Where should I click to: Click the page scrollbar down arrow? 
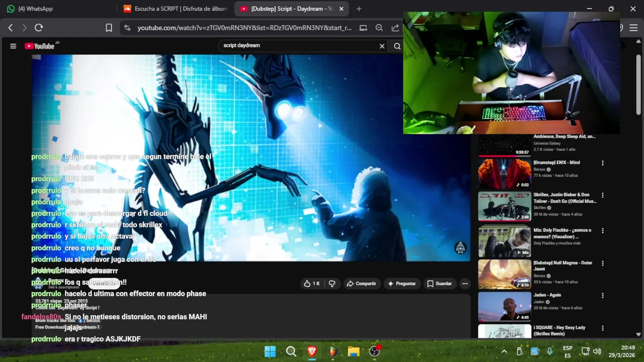[x=638, y=334]
